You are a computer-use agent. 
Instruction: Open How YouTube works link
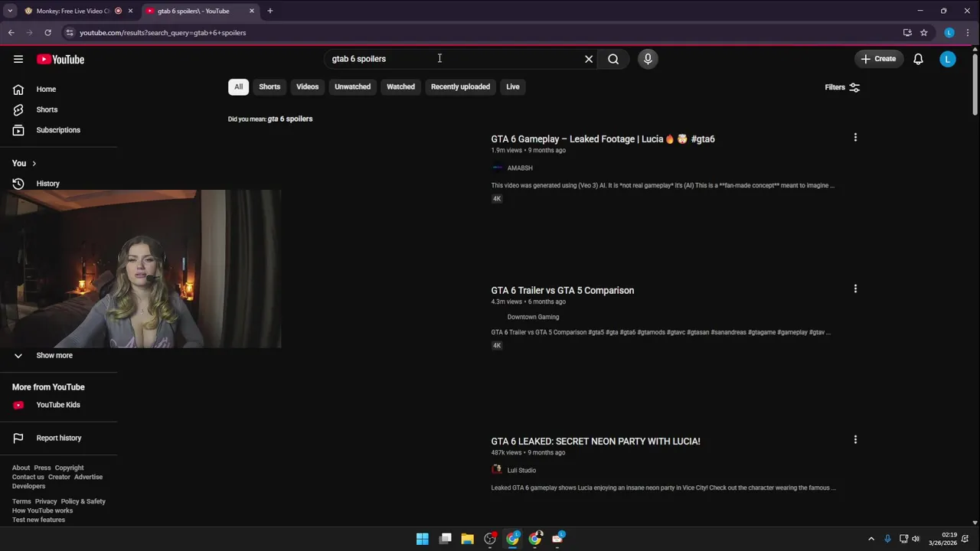pyautogui.click(x=42, y=510)
